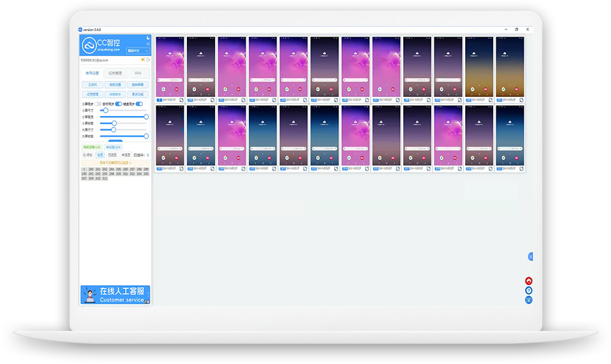Switch to the 任务管理 tab
Image resolution: width=611 pixels, height=364 pixels.
[x=115, y=73]
